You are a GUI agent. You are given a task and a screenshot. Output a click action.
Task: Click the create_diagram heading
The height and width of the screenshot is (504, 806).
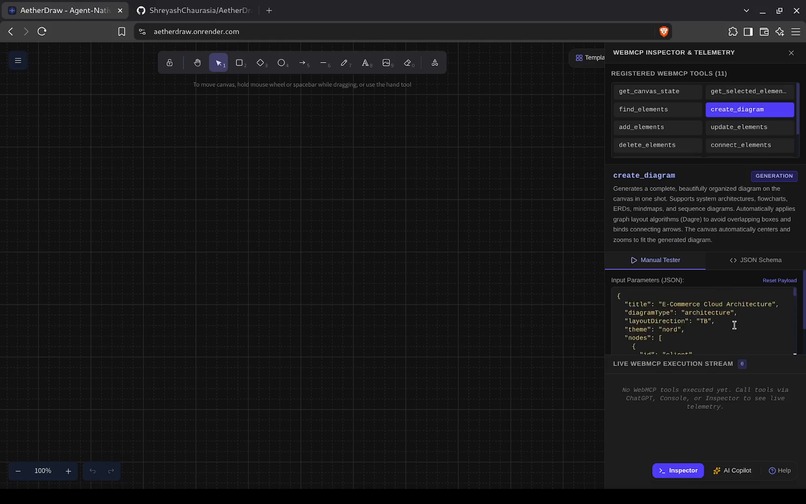pyautogui.click(x=644, y=175)
